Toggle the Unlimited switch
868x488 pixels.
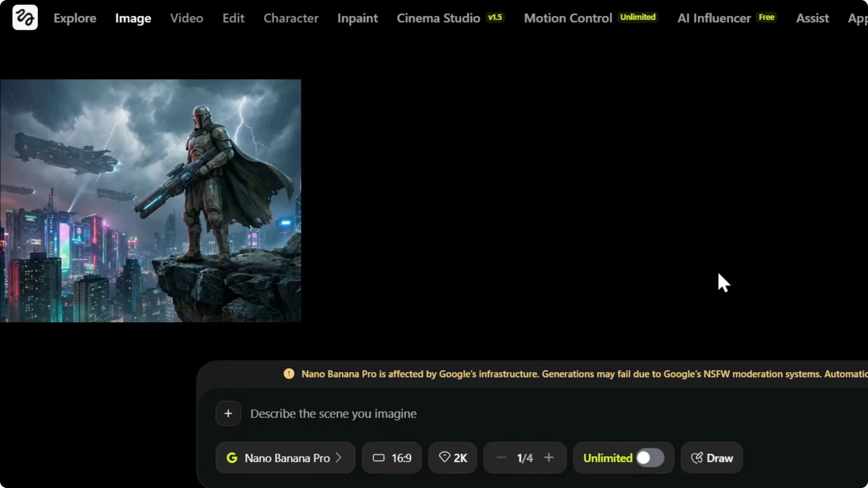[650, 458]
